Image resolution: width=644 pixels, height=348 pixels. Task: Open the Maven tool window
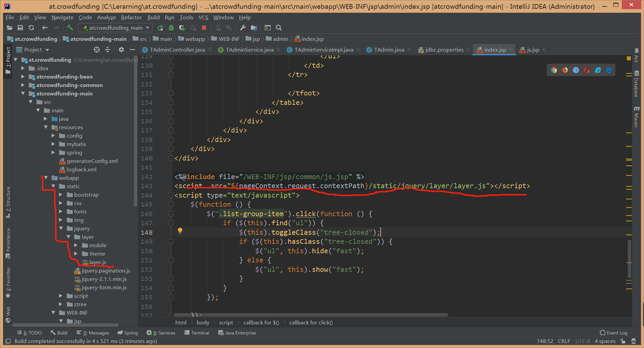click(637, 117)
